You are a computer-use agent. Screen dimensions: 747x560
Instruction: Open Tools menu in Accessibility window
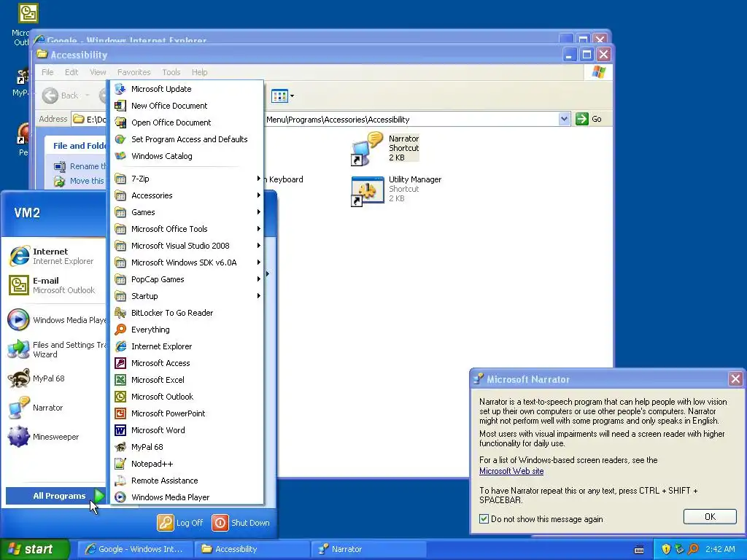click(x=171, y=72)
